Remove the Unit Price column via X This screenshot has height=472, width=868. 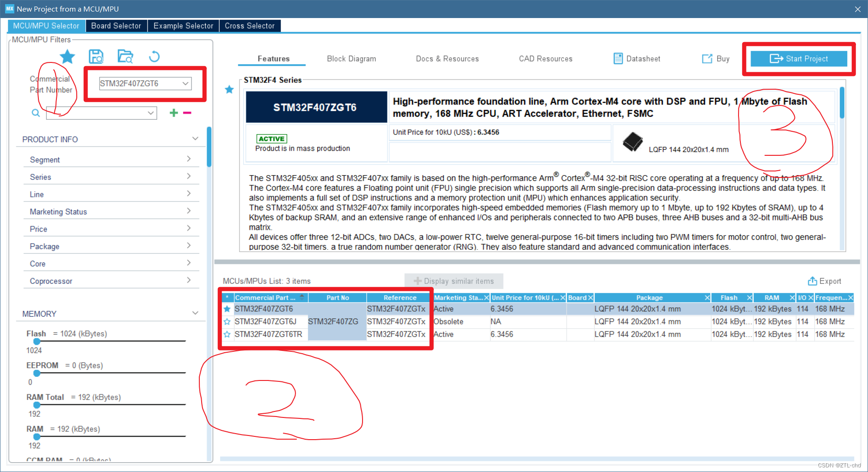pos(563,298)
